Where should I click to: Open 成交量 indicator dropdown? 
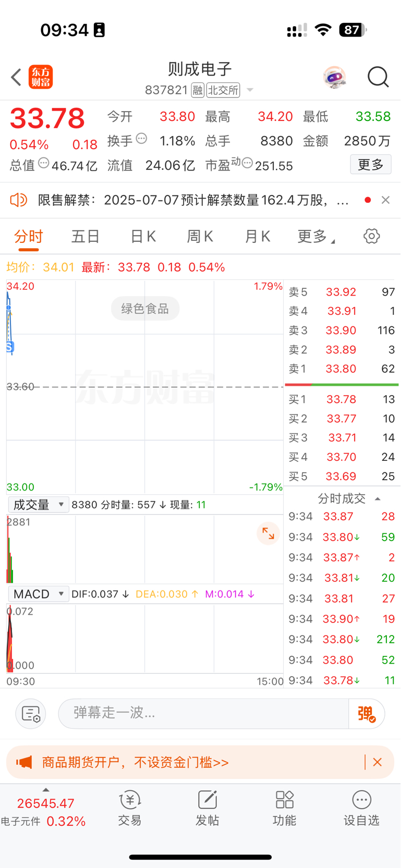38,505
